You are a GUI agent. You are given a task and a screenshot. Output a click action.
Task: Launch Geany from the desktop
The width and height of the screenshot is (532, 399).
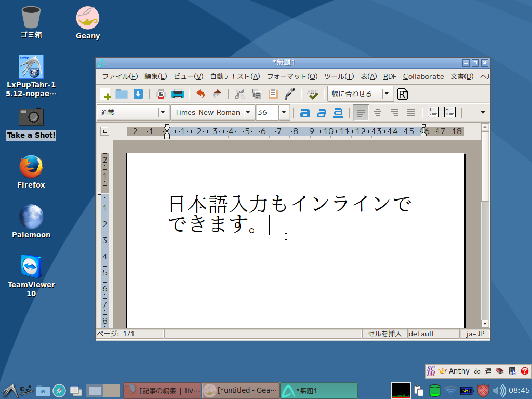[x=88, y=23]
